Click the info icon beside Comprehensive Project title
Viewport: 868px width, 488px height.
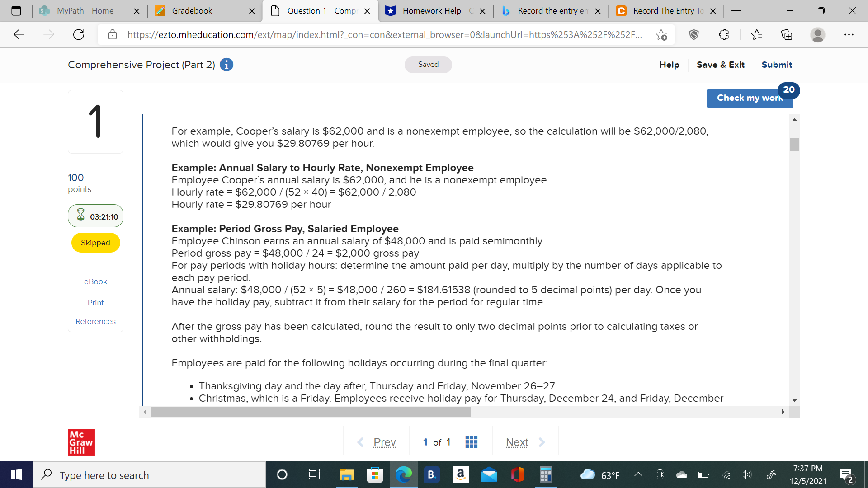(x=226, y=65)
